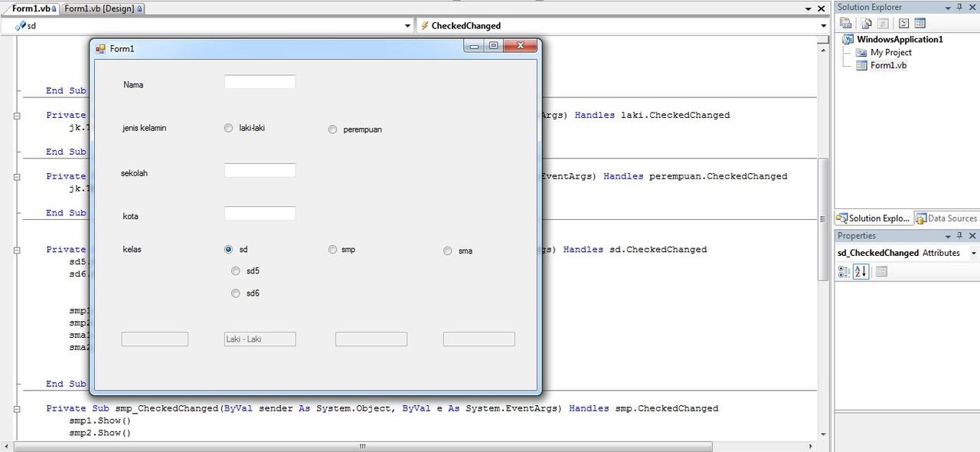Click the My Project folder icon
The width and height of the screenshot is (980, 452).
pyautogui.click(x=861, y=52)
